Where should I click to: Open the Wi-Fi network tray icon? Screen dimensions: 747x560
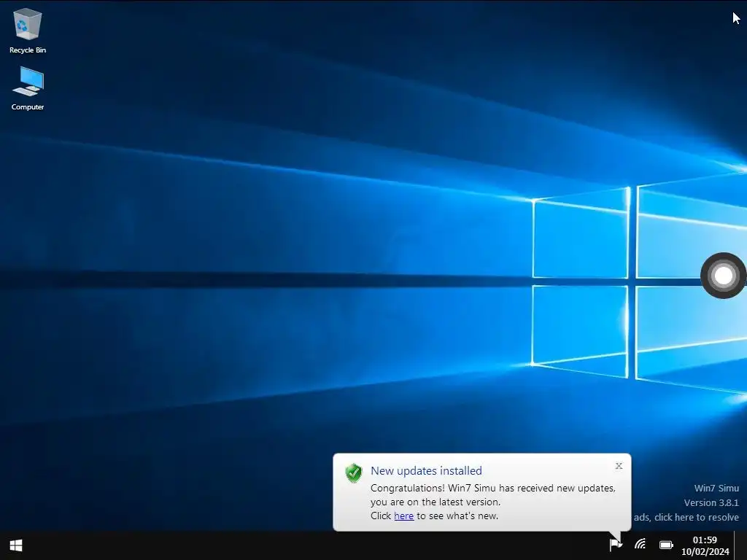click(640, 544)
